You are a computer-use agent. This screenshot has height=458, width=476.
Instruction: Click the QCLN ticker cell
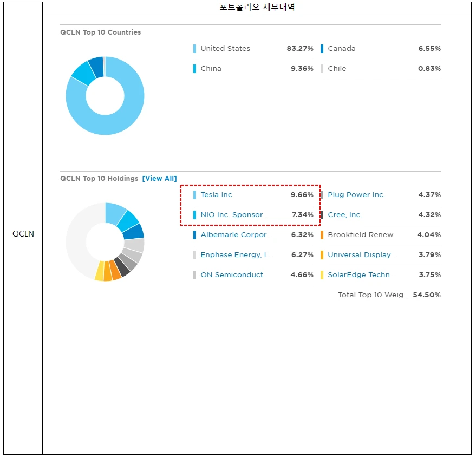coord(23,234)
